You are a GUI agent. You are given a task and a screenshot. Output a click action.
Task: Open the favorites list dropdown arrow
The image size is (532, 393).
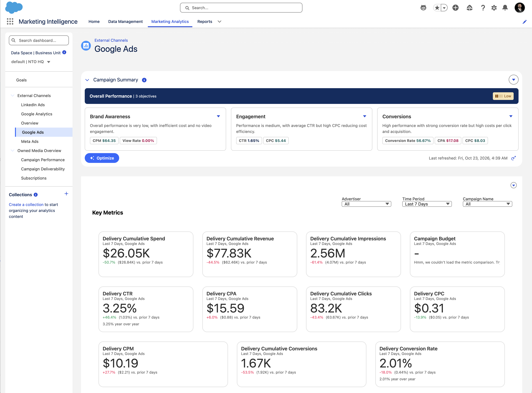(444, 8)
